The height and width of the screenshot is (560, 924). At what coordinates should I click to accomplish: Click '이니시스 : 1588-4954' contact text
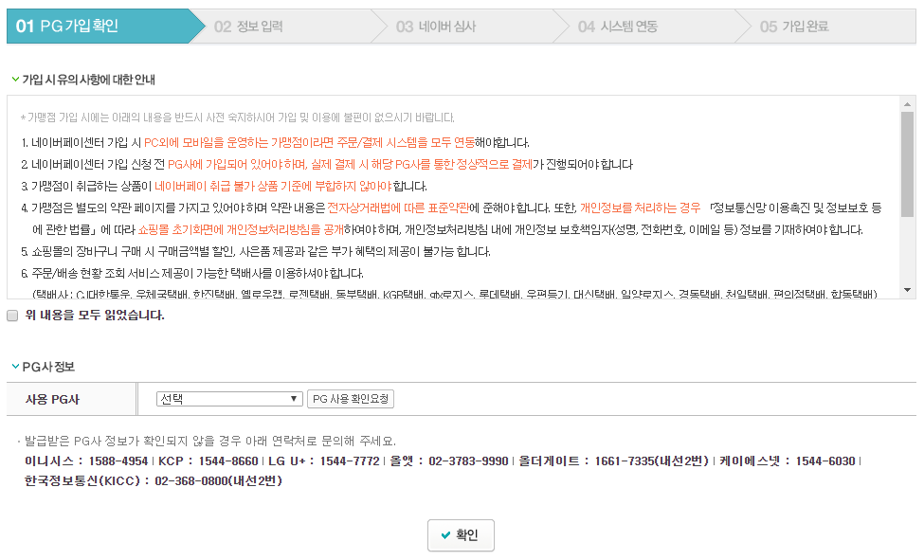[86, 461]
